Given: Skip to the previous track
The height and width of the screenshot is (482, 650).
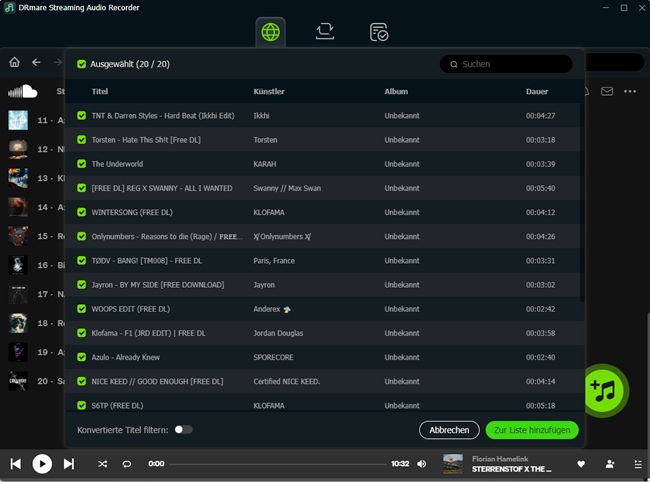Looking at the screenshot, I should coord(16,464).
